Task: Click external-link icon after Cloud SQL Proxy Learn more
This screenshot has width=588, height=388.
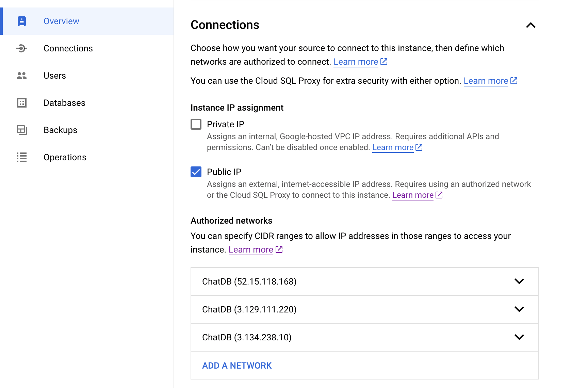Action: [514, 81]
